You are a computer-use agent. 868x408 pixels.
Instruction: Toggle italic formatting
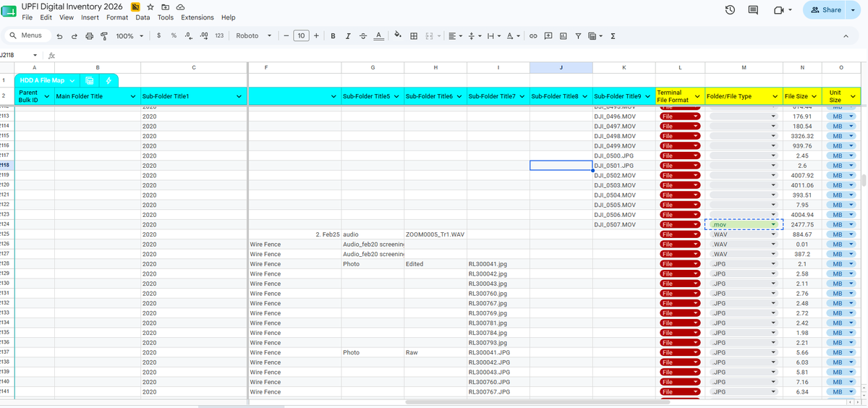pos(348,35)
